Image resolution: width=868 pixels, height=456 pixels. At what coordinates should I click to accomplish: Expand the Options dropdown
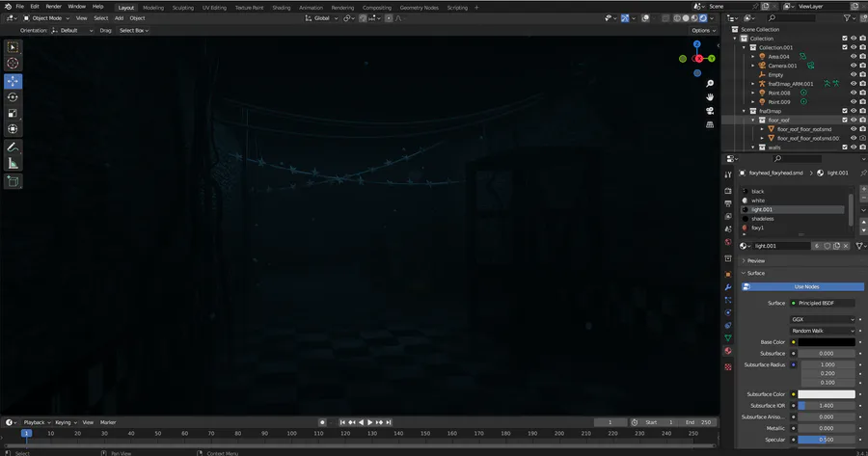tap(703, 31)
